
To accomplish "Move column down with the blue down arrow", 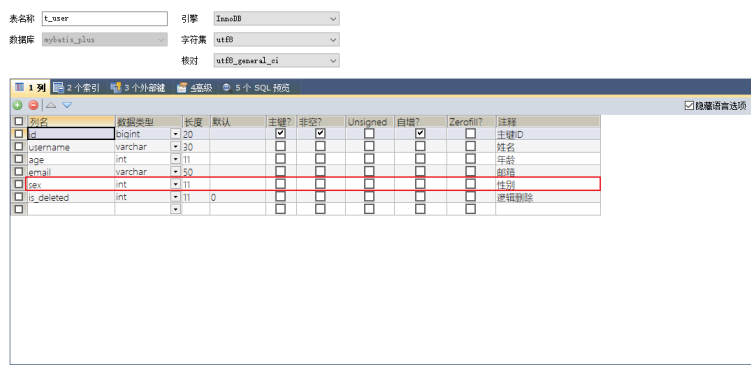I will coord(67,105).
